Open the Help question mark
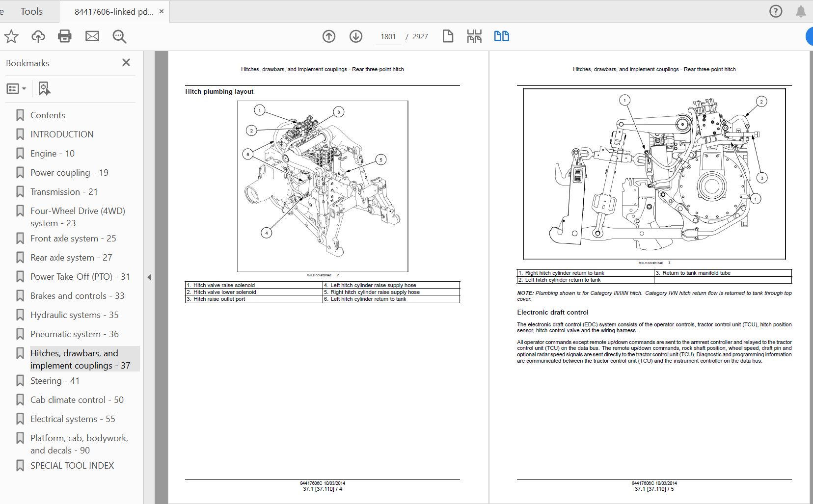The height and width of the screenshot is (504, 813). (x=776, y=11)
